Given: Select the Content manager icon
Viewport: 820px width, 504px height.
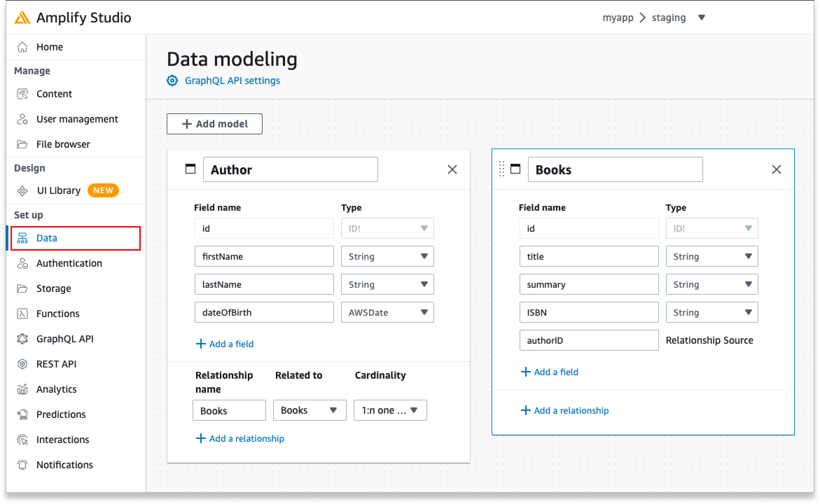Looking at the screenshot, I should [22, 93].
